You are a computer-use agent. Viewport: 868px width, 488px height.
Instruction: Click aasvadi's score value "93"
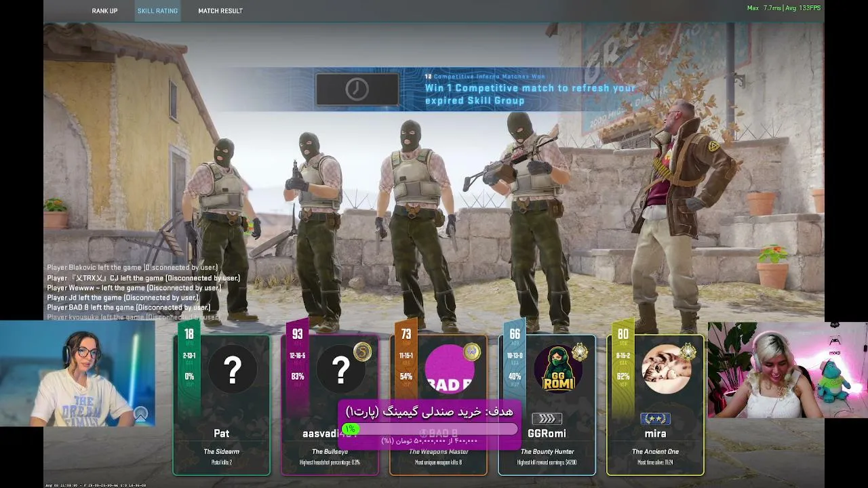tap(297, 334)
